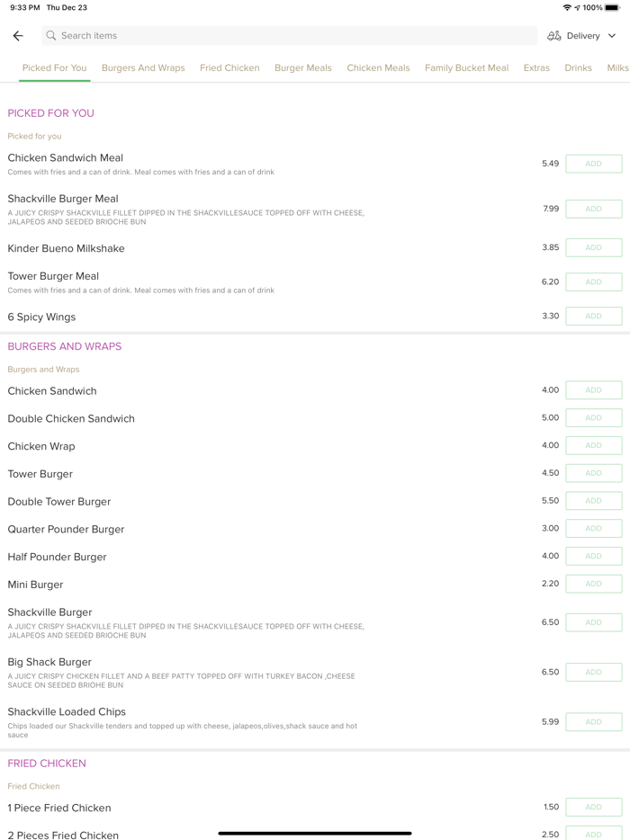The image size is (630, 840).
Task: Open the Fried Chicken tab
Action: [x=229, y=68]
